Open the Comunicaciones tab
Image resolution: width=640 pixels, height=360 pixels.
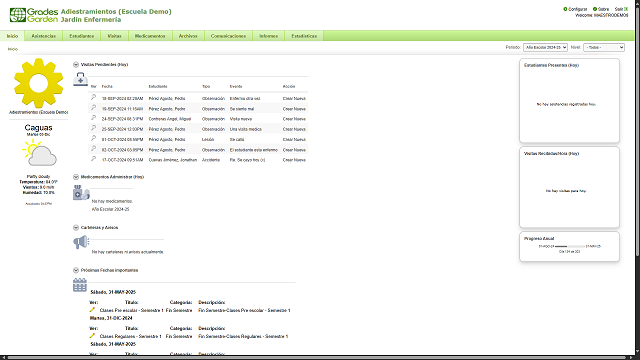[228, 36]
